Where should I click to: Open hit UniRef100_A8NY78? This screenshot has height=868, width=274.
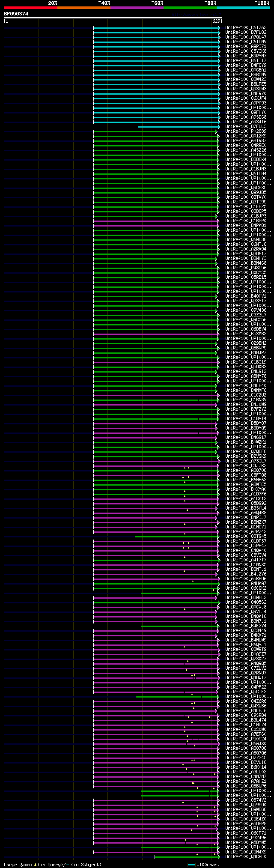[246, 376]
